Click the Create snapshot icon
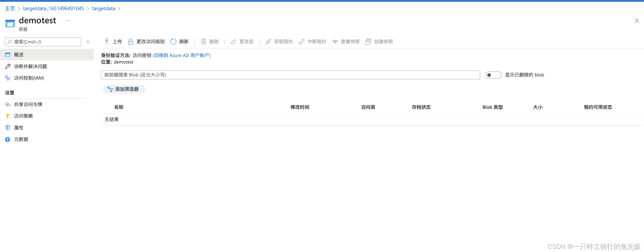The height and width of the screenshot is (252, 644). click(x=368, y=41)
